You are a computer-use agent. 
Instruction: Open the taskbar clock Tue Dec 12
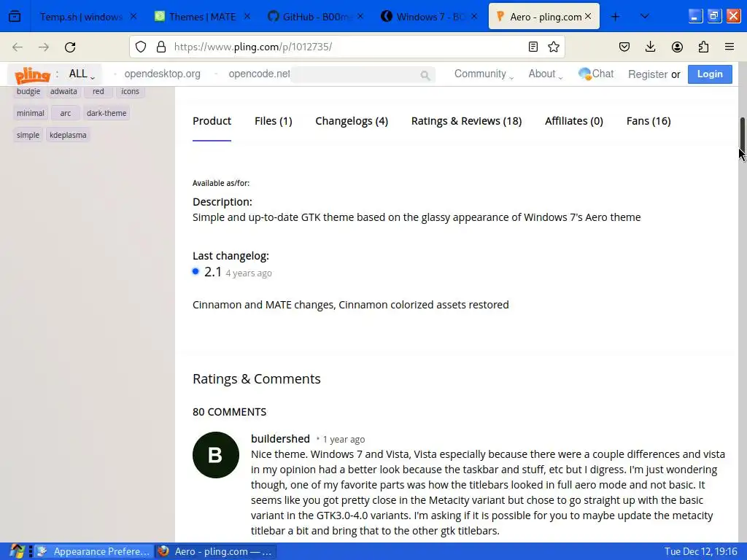click(x=701, y=551)
